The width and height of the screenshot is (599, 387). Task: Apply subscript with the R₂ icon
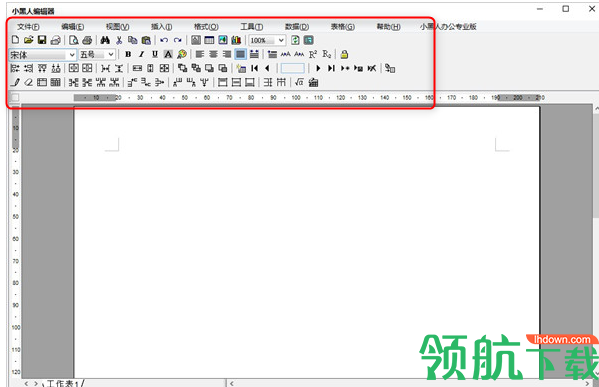(x=327, y=54)
